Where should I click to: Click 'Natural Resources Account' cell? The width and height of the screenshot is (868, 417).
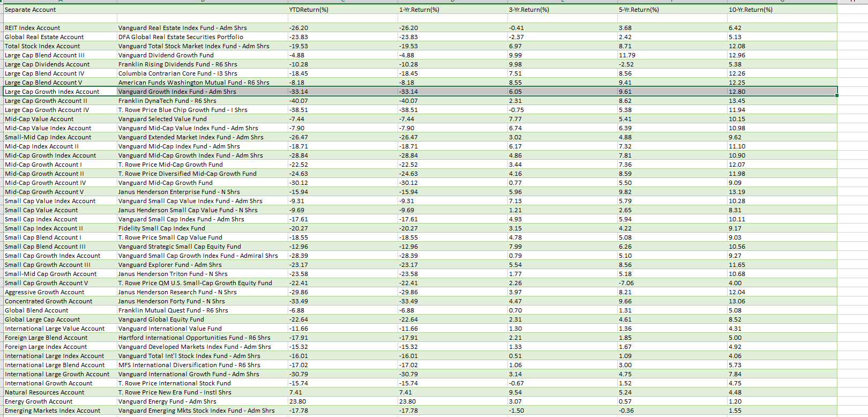point(60,392)
